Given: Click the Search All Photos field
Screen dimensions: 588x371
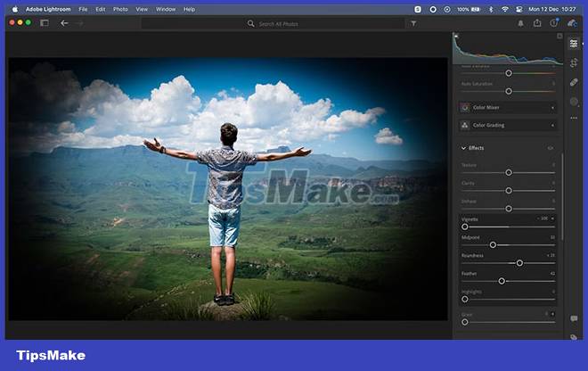Looking at the screenshot, I should 273,24.
